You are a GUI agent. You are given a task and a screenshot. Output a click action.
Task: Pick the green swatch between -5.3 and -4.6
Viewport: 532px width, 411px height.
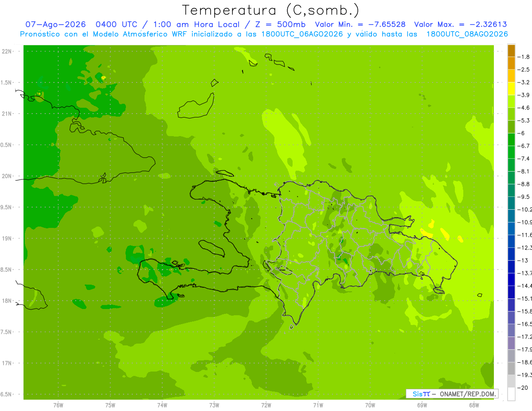511,114
